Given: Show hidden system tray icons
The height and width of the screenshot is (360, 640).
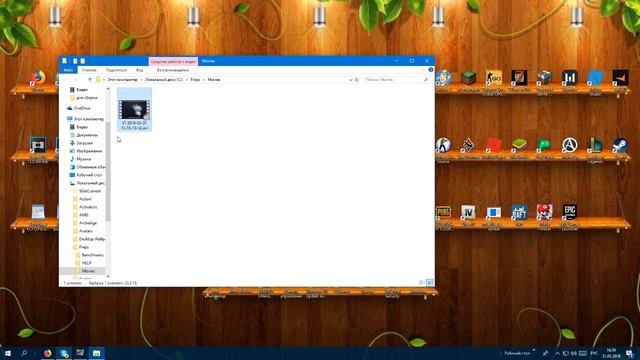Looking at the screenshot, I should (557, 353).
